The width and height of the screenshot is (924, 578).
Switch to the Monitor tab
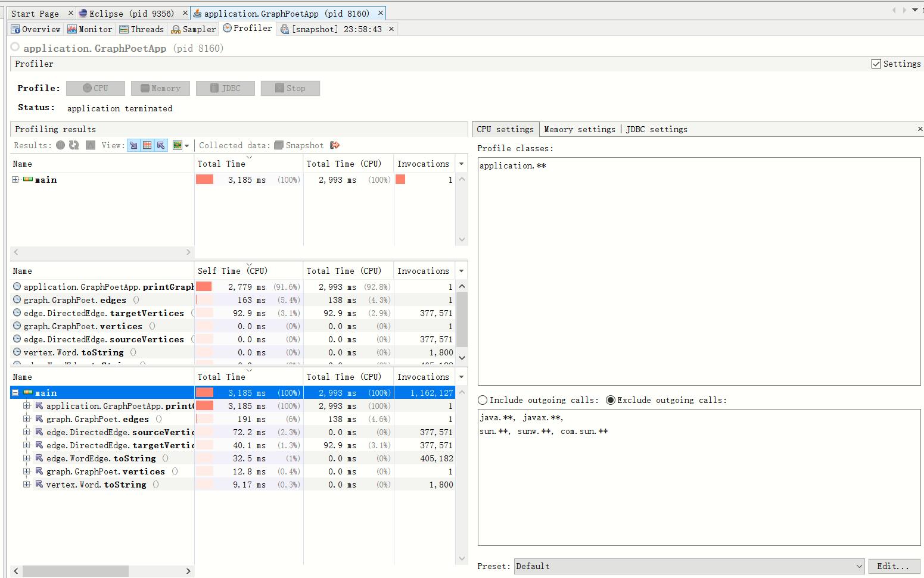pos(90,29)
